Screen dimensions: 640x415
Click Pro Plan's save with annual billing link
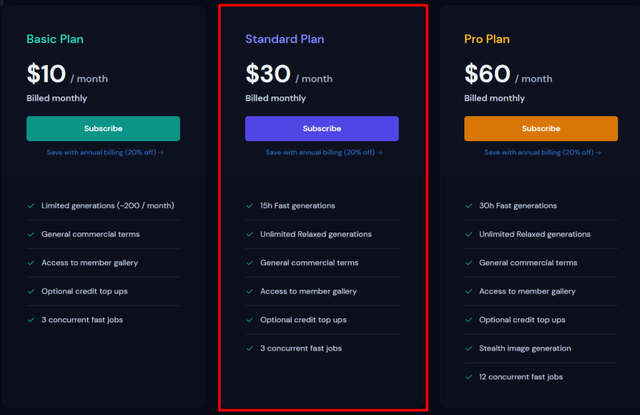coord(543,153)
